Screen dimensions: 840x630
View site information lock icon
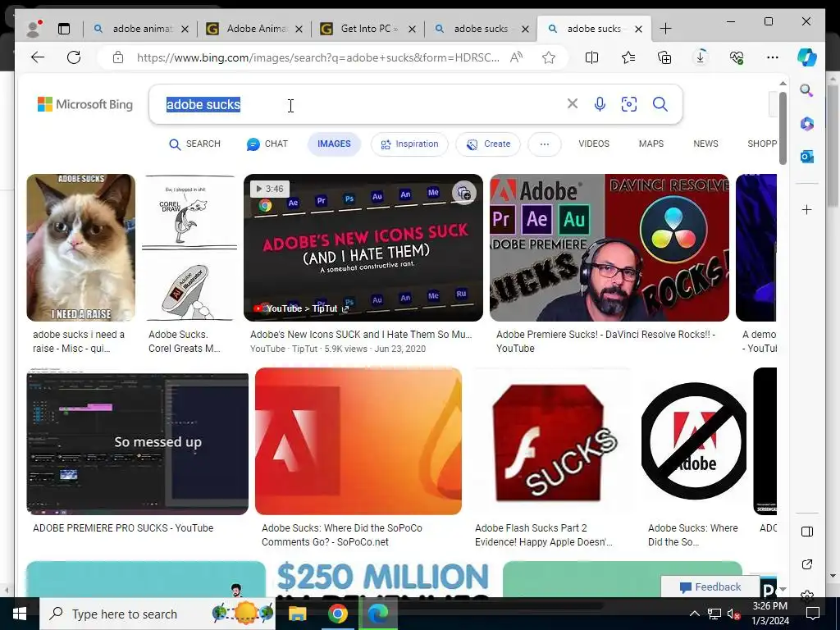(x=118, y=58)
